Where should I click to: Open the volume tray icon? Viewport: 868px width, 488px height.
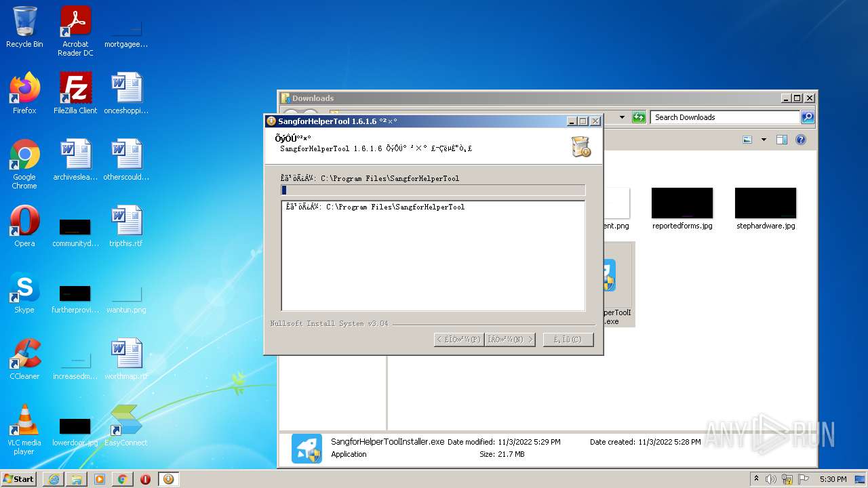coord(771,479)
